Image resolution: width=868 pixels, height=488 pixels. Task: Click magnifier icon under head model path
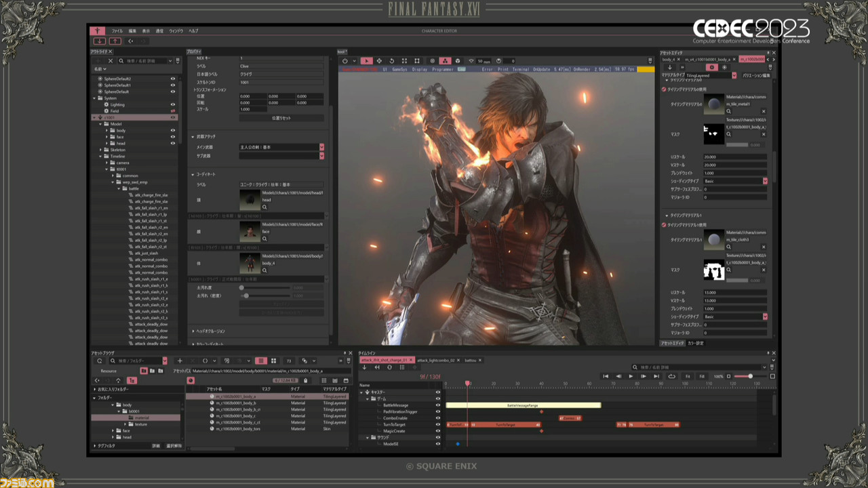pyautogui.click(x=264, y=207)
